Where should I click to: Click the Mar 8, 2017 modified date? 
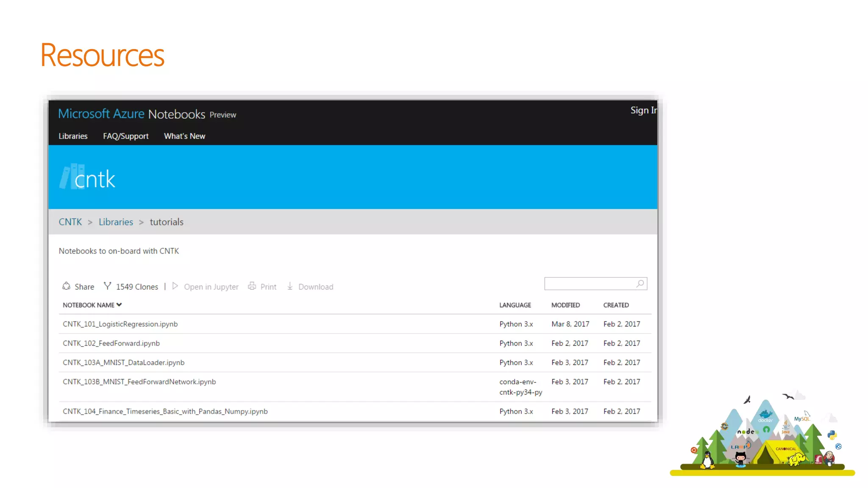pos(570,324)
